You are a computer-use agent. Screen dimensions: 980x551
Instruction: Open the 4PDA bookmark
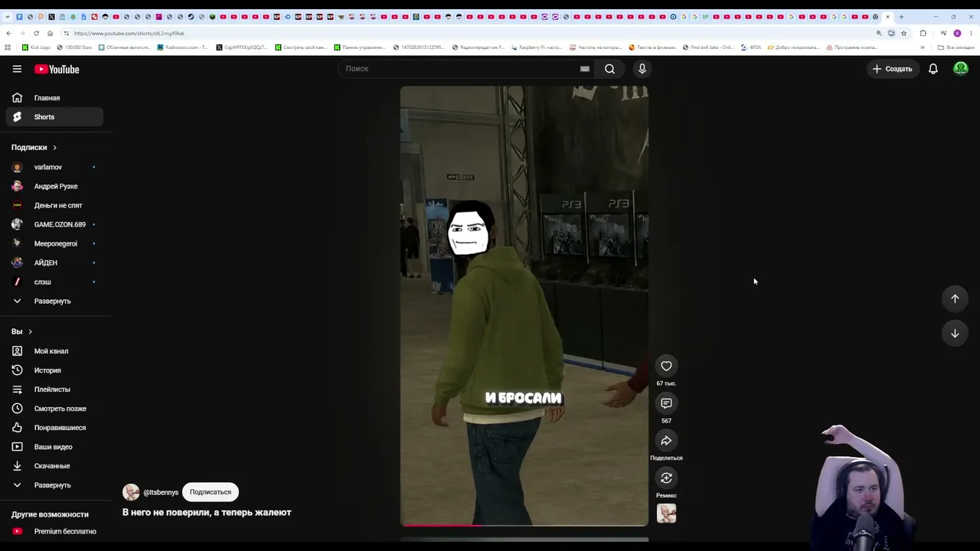click(x=751, y=47)
